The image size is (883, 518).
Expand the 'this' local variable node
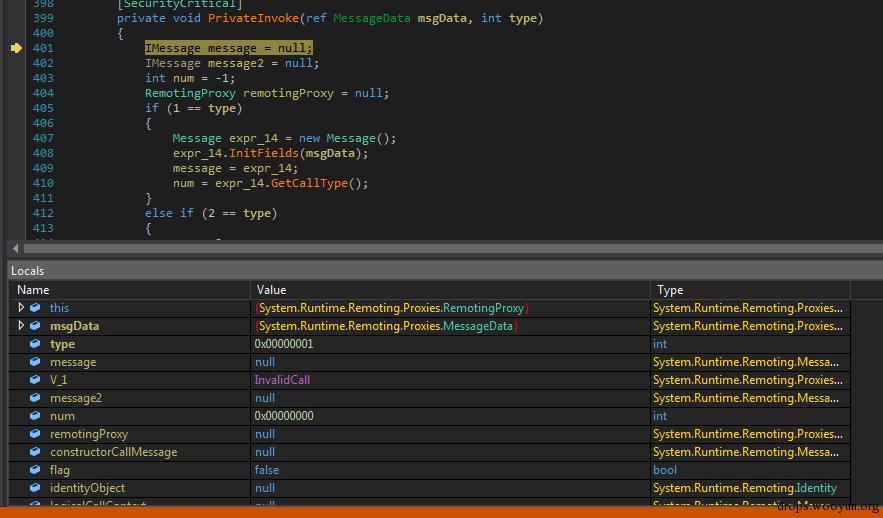click(x=21, y=308)
